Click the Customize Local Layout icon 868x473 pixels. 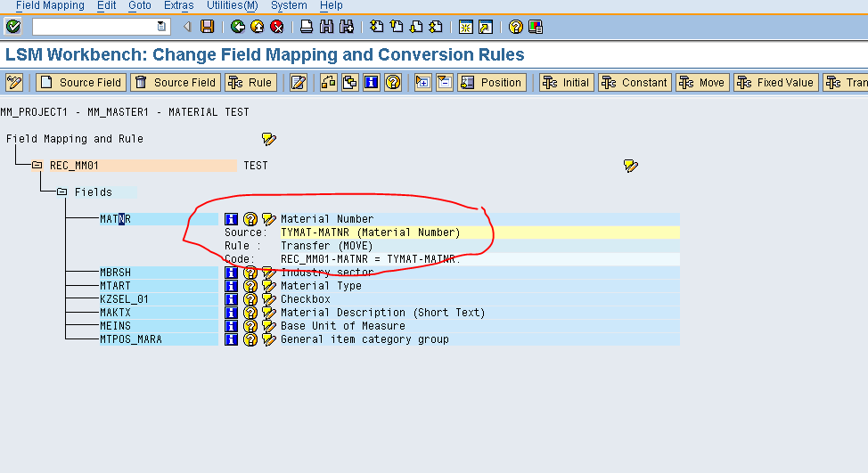click(536, 26)
